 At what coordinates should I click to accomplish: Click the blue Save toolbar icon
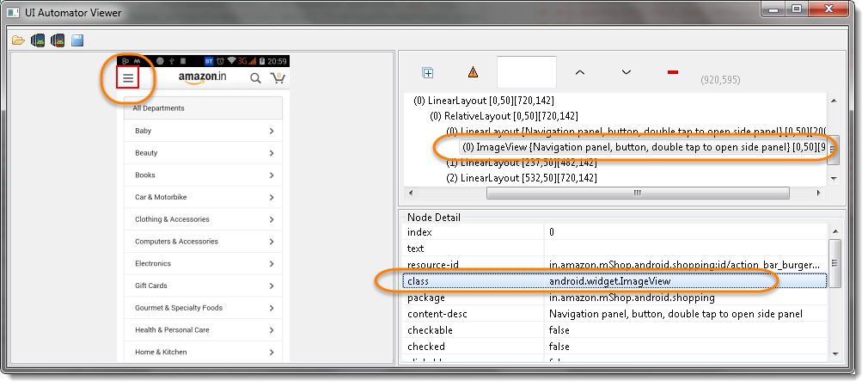tap(77, 40)
